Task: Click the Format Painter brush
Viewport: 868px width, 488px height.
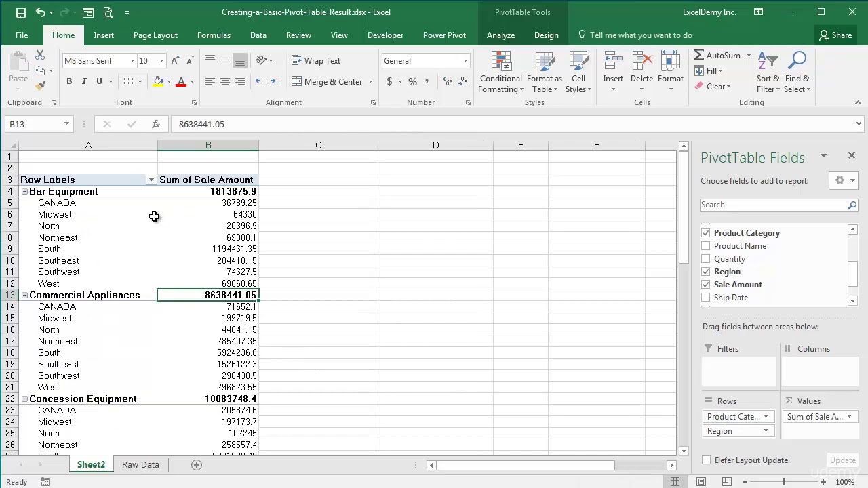Action: tap(40, 86)
